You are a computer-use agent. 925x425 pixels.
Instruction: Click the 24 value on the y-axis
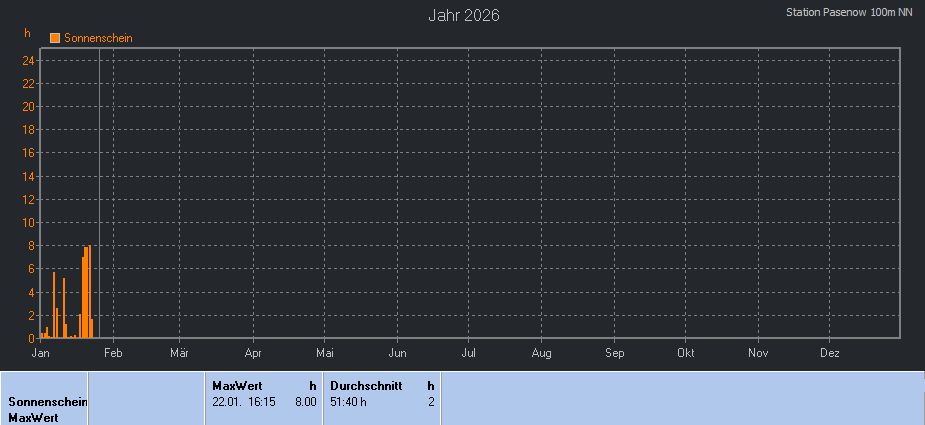(x=29, y=60)
